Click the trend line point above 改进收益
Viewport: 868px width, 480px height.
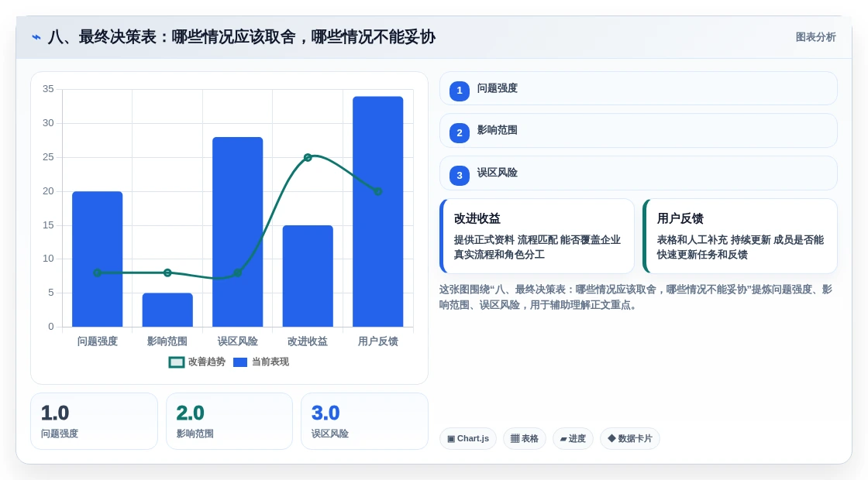(308, 158)
